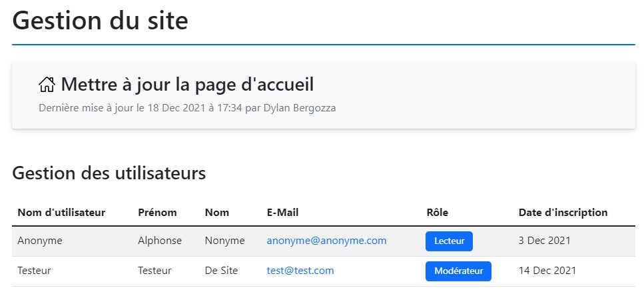
Task: Click the "Gestion des utilisateurs" heading
Action: tap(109, 173)
